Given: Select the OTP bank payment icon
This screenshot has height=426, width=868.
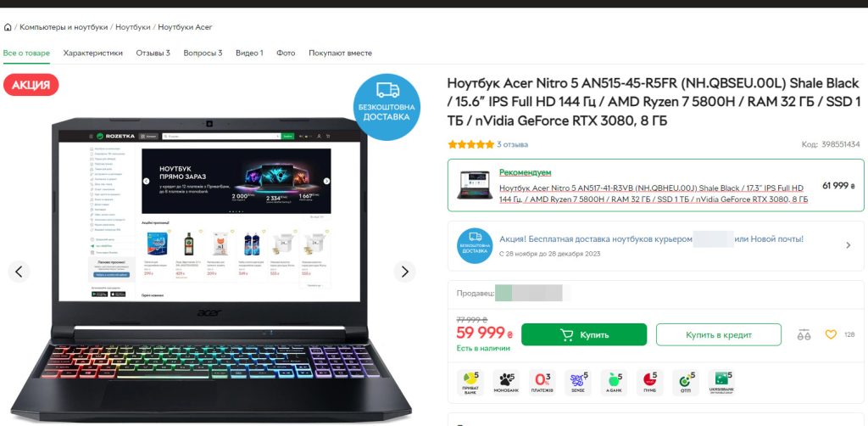Looking at the screenshot, I should [685, 382].
